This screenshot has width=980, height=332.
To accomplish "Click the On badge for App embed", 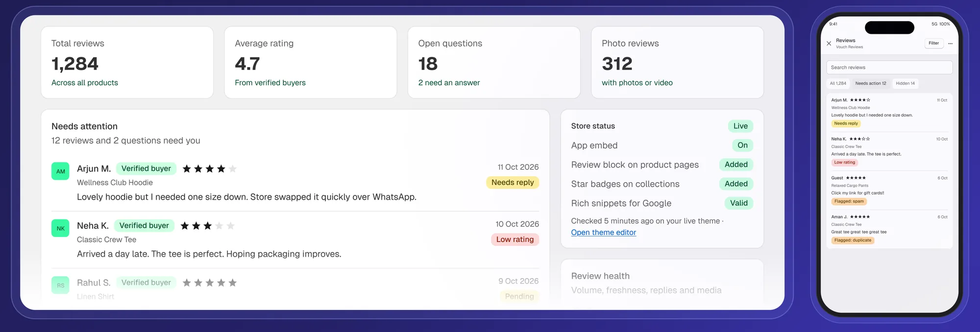I will pos(742,145).
